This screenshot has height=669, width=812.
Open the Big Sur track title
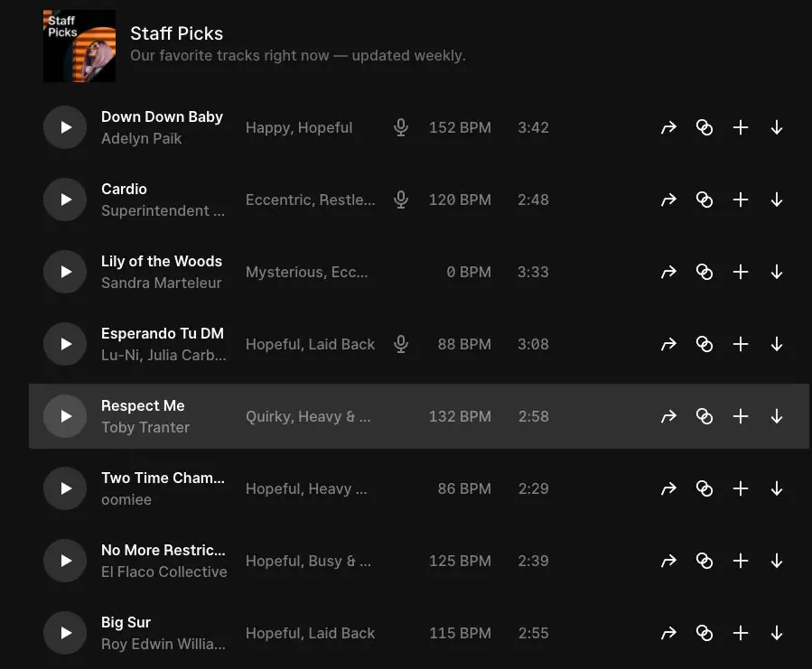click(126, 622)
